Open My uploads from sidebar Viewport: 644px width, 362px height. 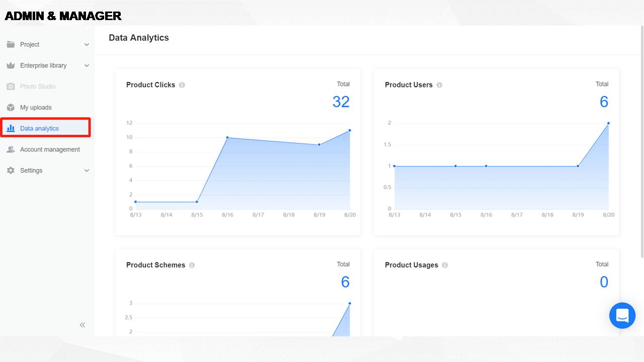point(36,108)
